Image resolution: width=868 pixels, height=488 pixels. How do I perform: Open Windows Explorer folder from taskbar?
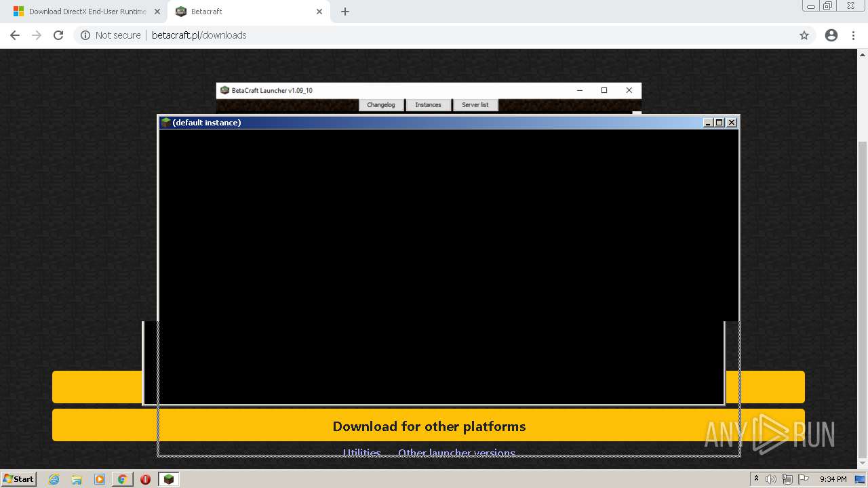[77, 479]
